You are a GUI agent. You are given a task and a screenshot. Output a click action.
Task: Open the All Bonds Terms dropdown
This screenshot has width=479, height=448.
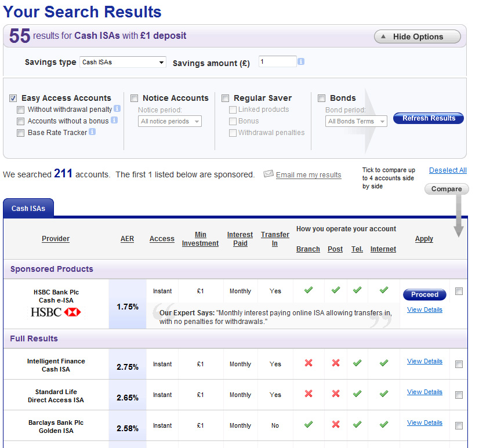pos(356,121)
